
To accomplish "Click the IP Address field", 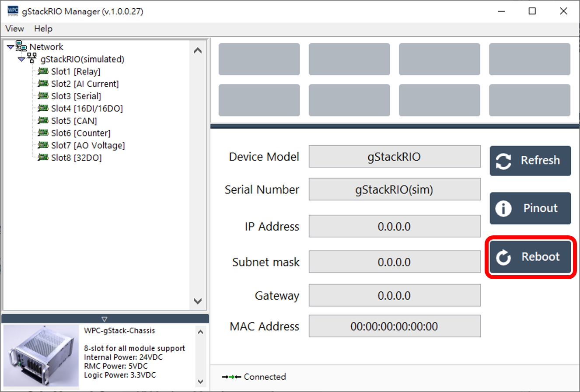I will [394, 227].
